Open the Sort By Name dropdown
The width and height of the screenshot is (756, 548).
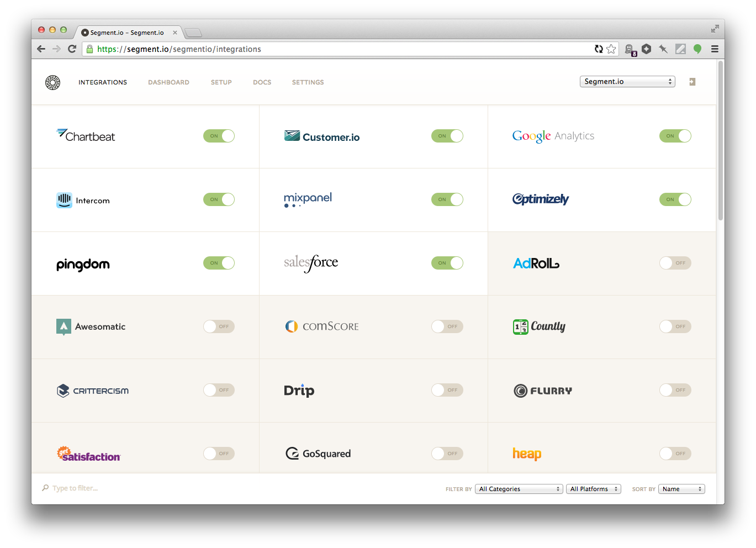[681, 489]
